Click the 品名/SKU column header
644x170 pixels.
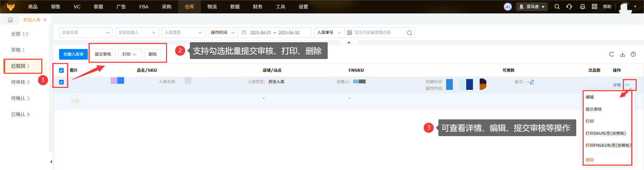tap(147, 70)
